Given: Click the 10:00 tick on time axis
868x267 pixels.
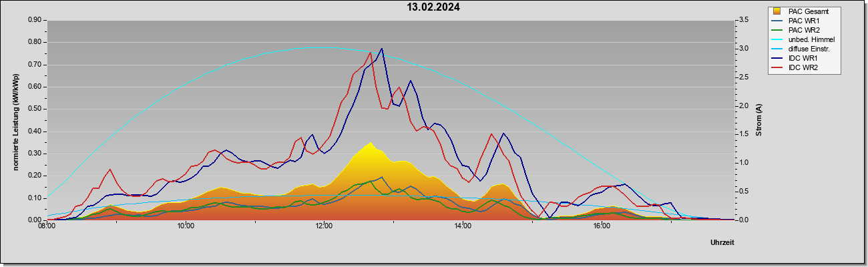Looking at the screenshot, I should 186,226.
